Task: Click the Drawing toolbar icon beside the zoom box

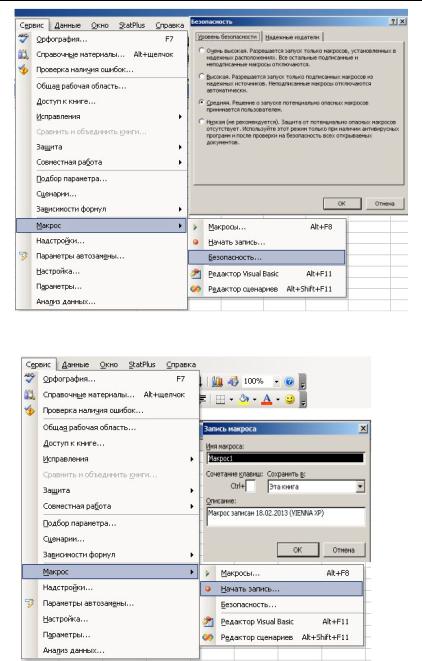Action: 233,382
